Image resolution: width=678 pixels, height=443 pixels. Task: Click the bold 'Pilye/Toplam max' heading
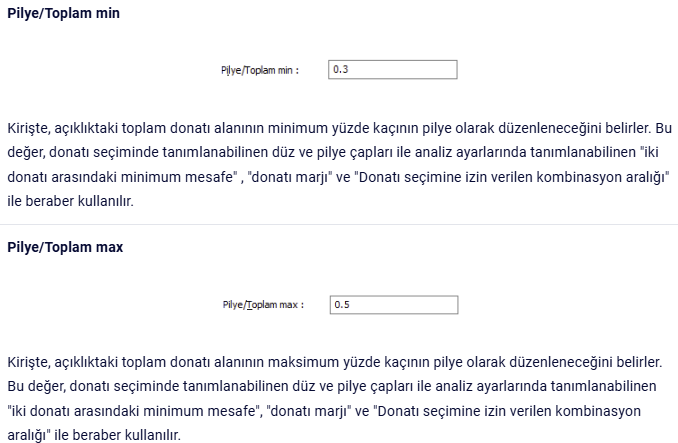pyautogui.click(x=65, y=247)
